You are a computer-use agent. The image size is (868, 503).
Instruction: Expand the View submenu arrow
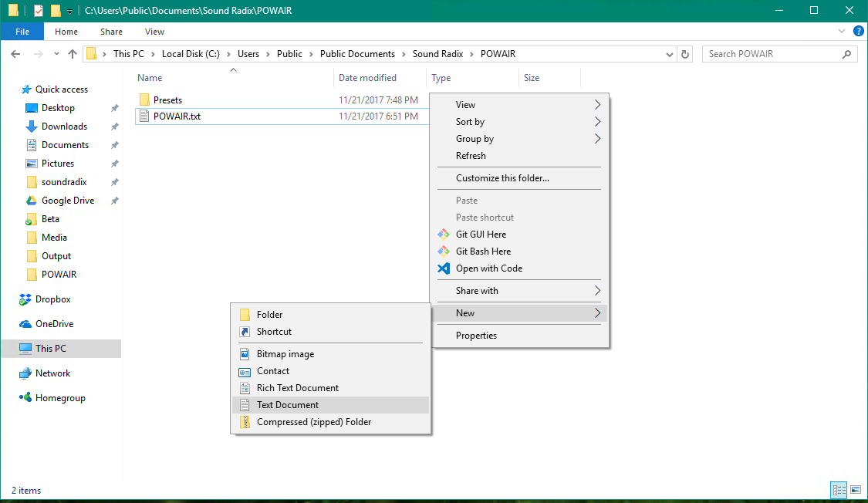tap(597, 105)
